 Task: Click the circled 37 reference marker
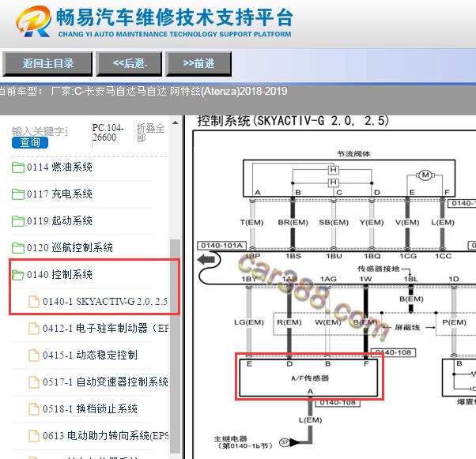point(284,442)
